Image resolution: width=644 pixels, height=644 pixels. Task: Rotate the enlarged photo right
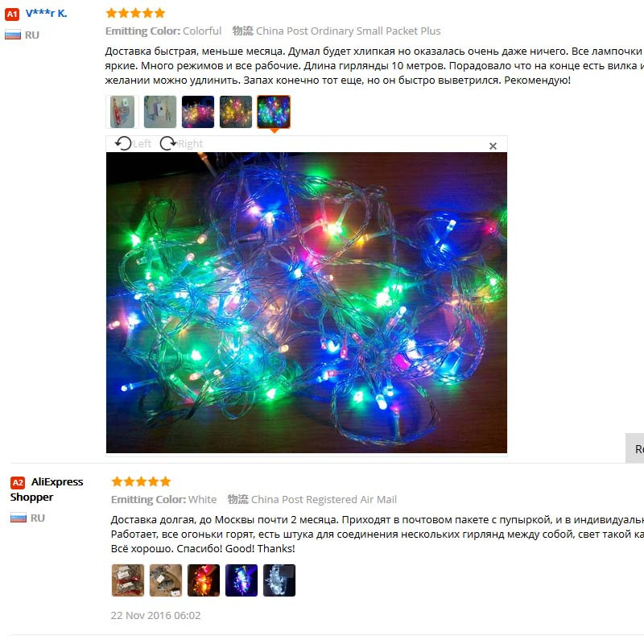click(x=181, y=143)
